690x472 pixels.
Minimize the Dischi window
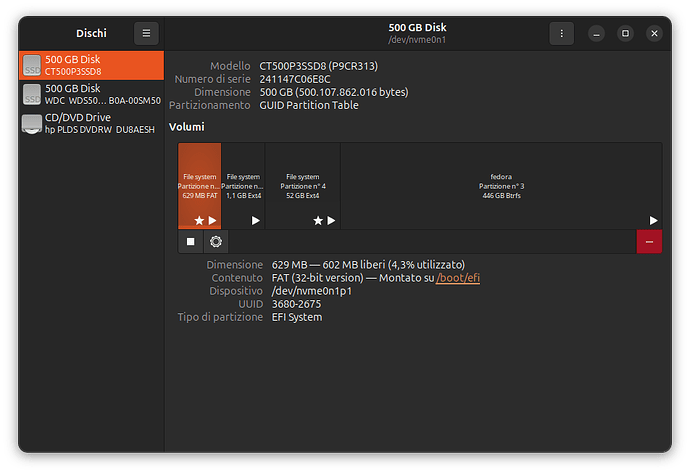click(596, 33)
